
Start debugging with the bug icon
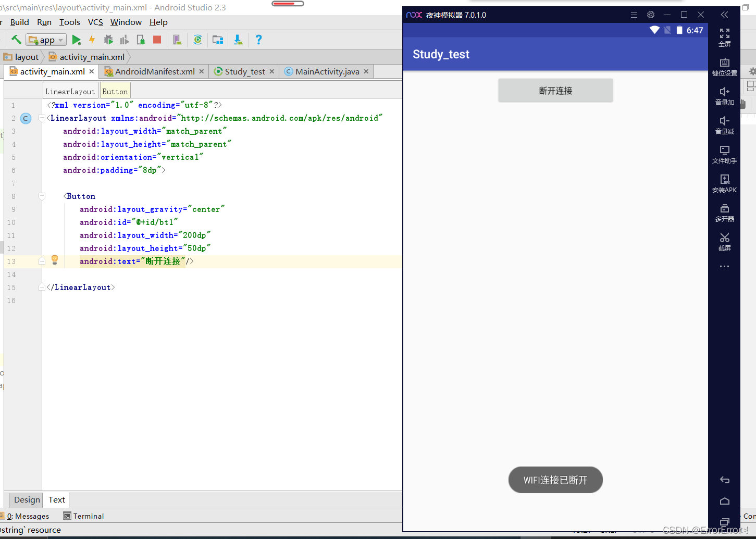(x=108, y=40)
